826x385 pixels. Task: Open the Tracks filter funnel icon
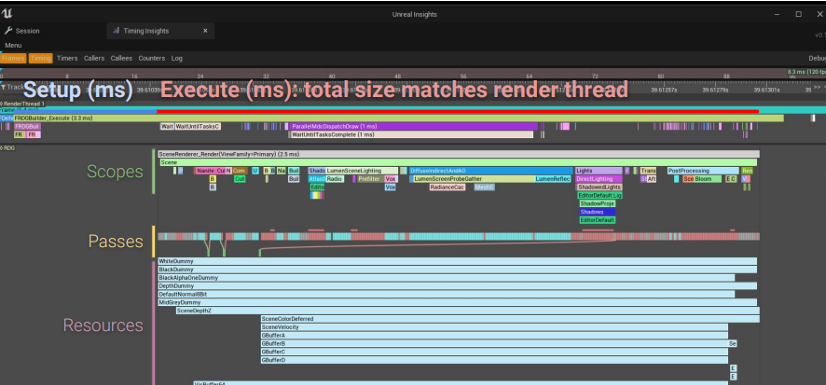pos(3,87)
